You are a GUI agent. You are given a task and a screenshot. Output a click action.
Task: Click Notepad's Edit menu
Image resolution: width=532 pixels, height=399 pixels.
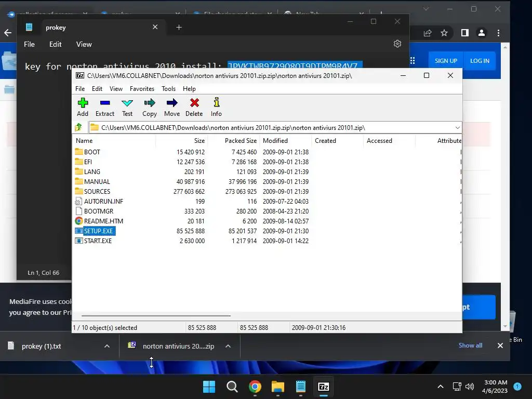(55, 44)
